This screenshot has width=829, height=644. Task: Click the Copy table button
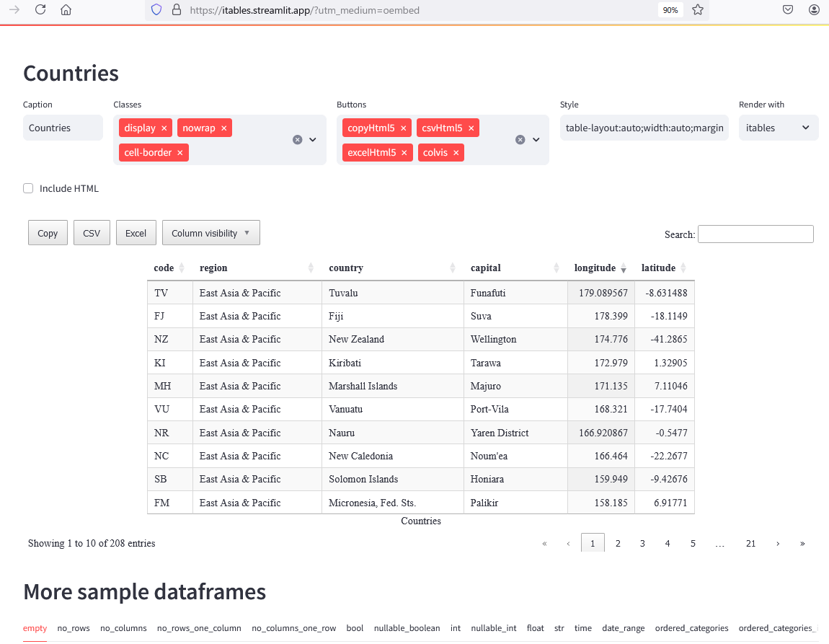coord(48,233)
